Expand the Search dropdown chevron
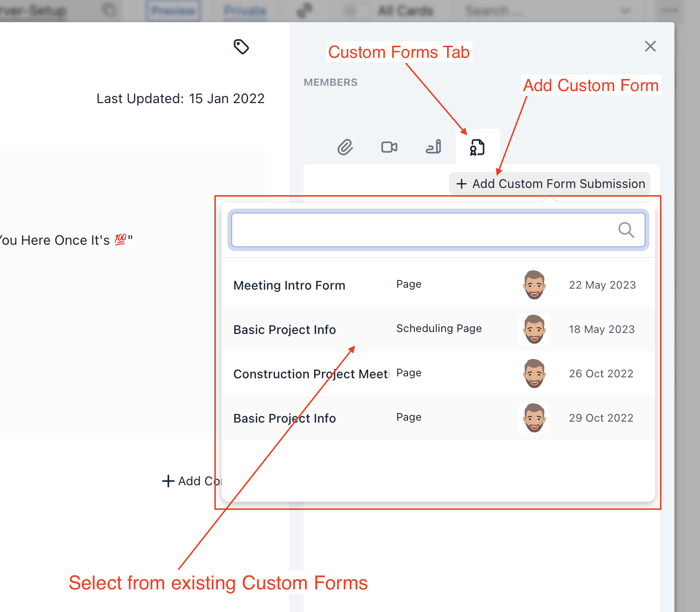Image resolution: width=700 pixels, height=612 pixels. [625, 11]
